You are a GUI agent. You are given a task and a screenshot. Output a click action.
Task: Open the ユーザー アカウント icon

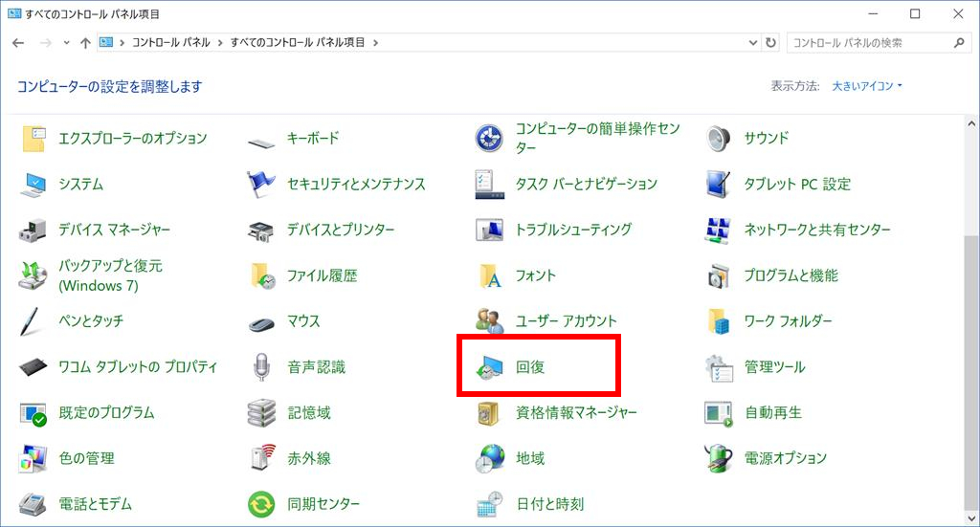click(490, 321)
